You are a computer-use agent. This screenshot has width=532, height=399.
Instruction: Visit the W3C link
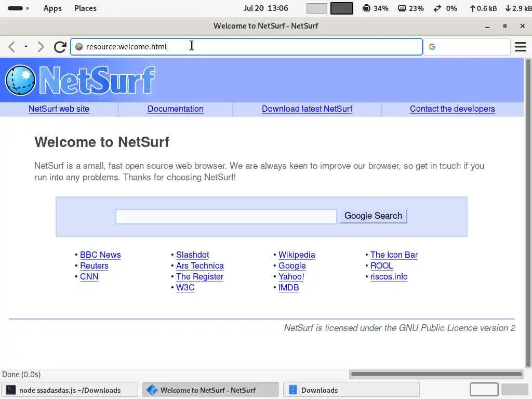(x=185, y=287)
